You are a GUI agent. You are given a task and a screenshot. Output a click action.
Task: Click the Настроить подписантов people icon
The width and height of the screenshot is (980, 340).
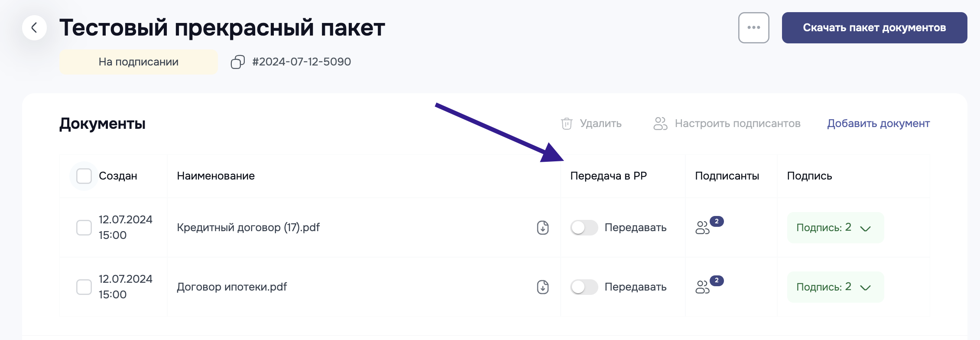(660, 124)
